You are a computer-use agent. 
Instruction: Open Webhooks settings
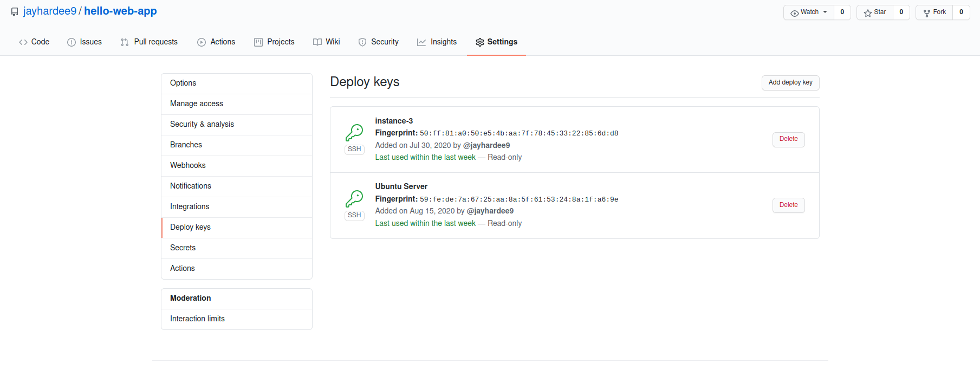pos(237,166)
